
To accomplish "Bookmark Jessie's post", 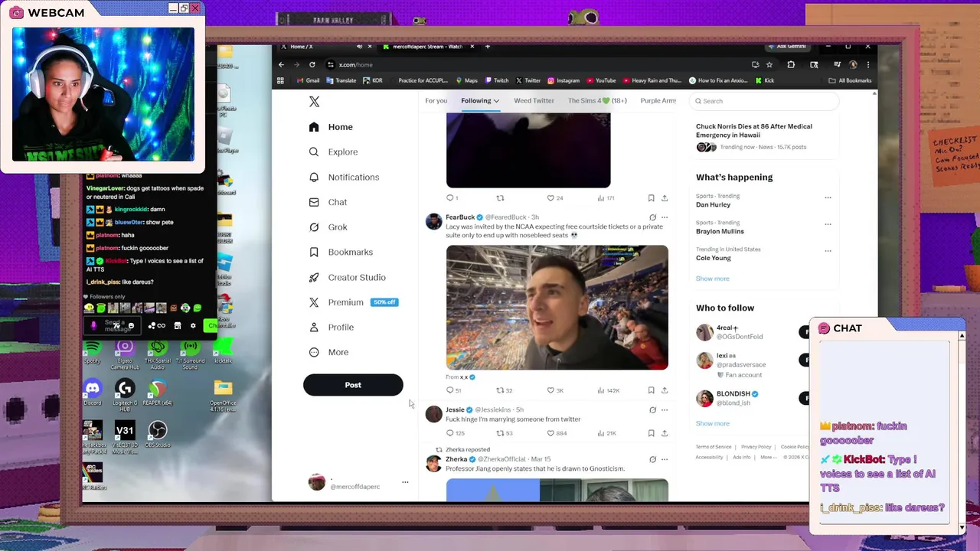I will (x=651, y=433).
